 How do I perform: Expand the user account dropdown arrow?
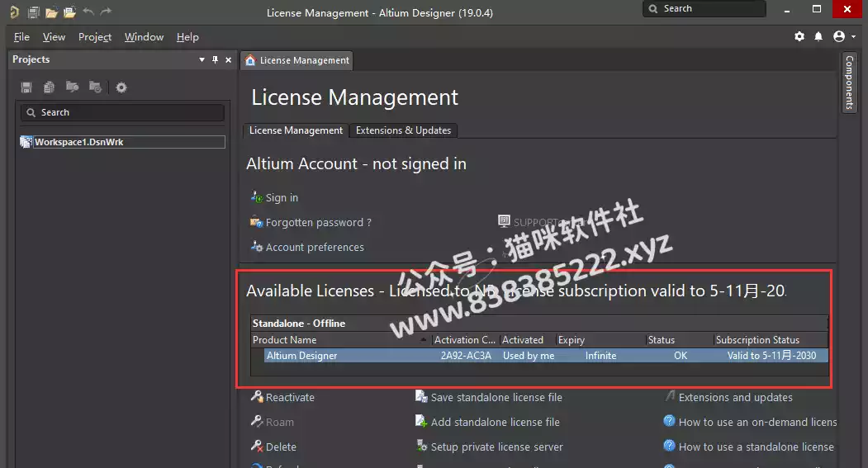(854, 36)
